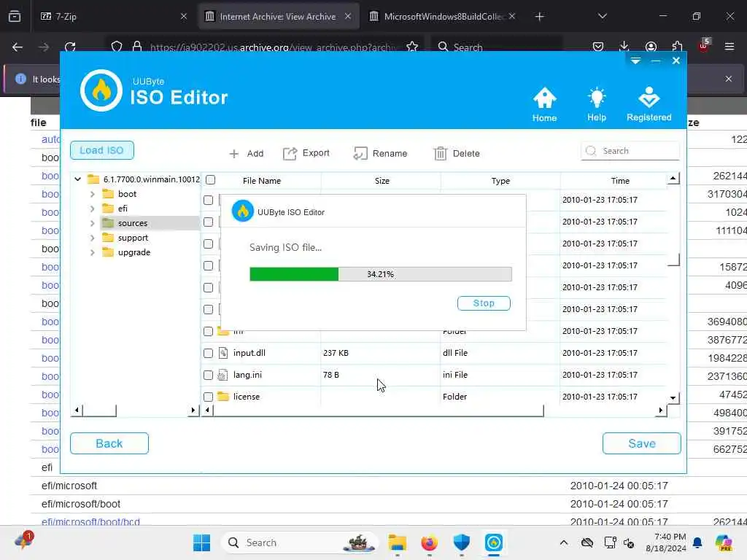Stop the ISO saving process
Viewport: 747px width, 560px height.
click(484, 303)
